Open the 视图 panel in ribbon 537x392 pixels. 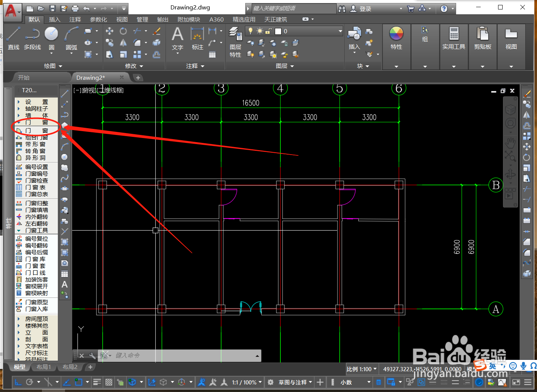(511, 38)
